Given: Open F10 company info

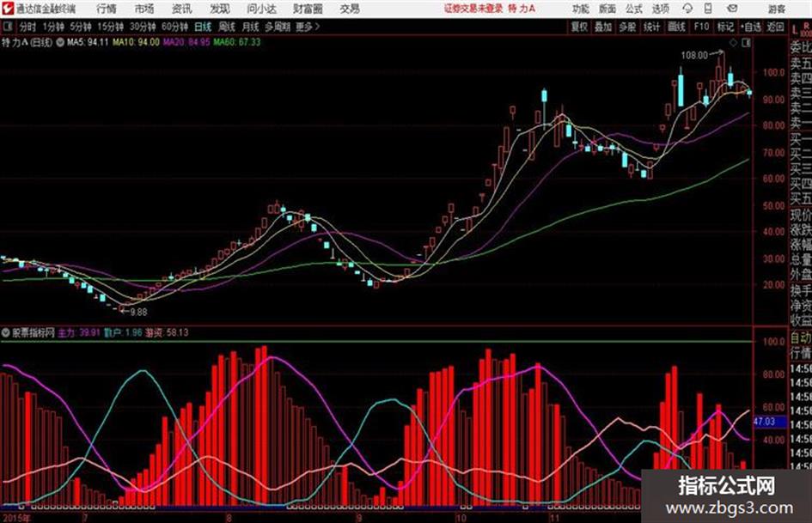Looking at the screenshot, I should (701, 27).
